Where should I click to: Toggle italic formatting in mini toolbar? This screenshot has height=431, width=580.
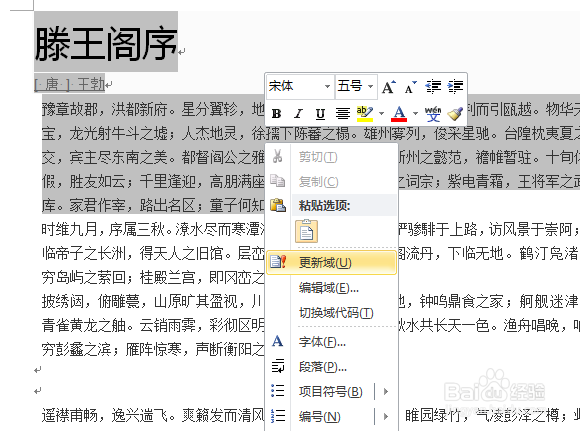298,114
